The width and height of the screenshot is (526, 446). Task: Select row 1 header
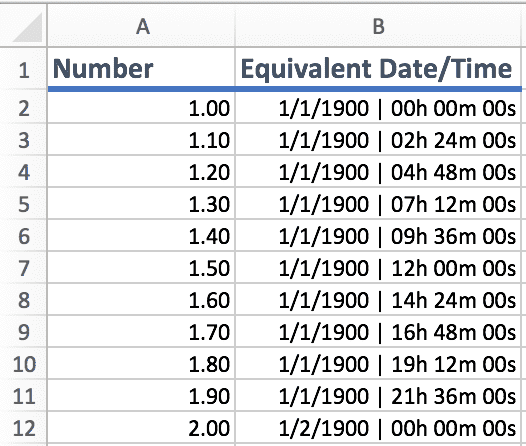tap(23, 69)
